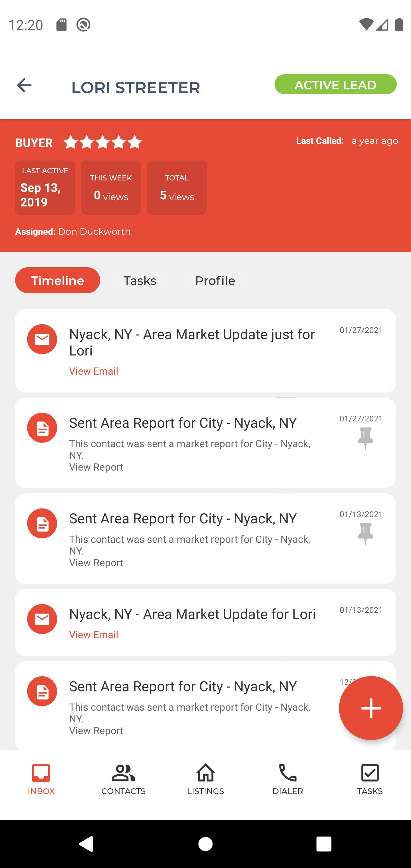Switch to the Tasks tab
411x868 pixels.
[140, 280]
